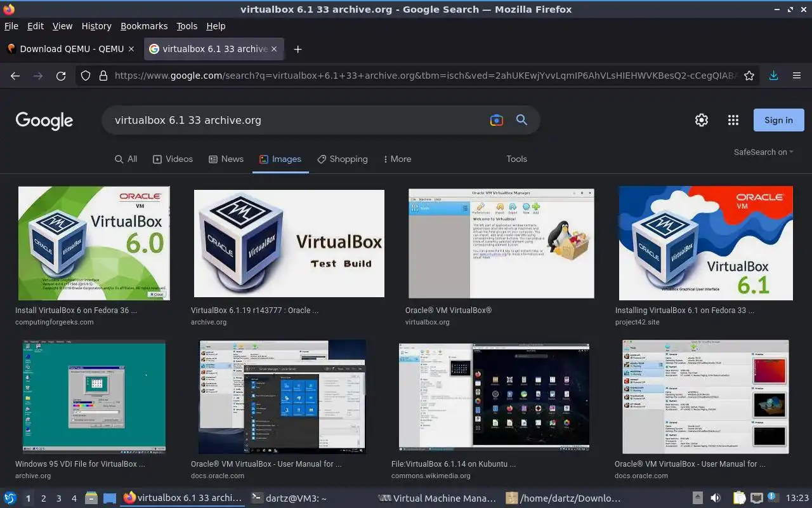812x508 pixels.
Task: Click the Google logo
Action: (44, 121)
